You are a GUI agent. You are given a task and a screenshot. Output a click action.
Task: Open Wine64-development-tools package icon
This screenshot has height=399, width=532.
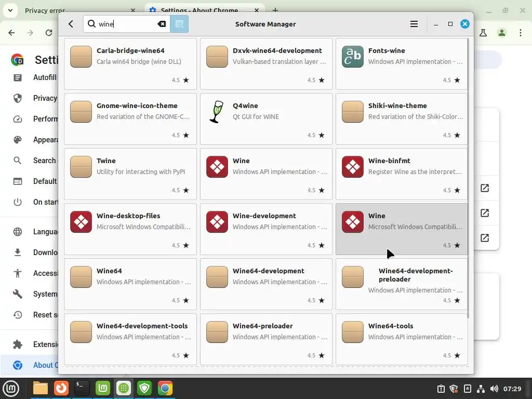click(81, 331)
